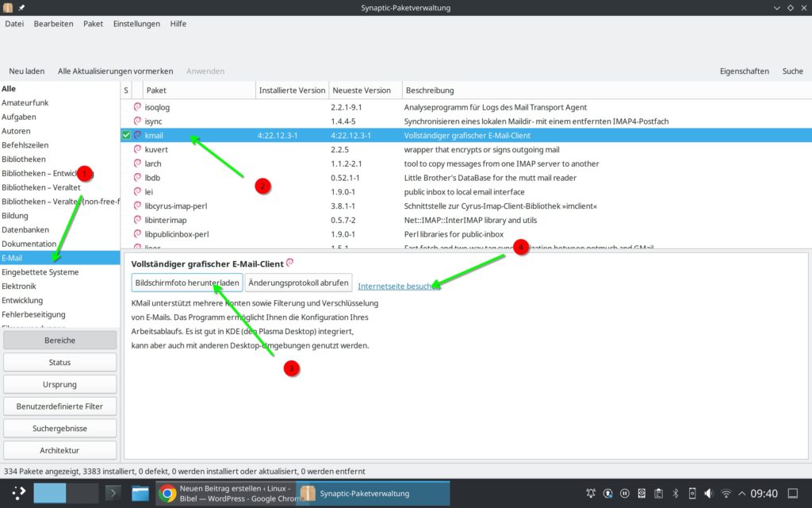Sort by the Beschreibung column header
Screen dimensions: 812x508
(607, 90)
